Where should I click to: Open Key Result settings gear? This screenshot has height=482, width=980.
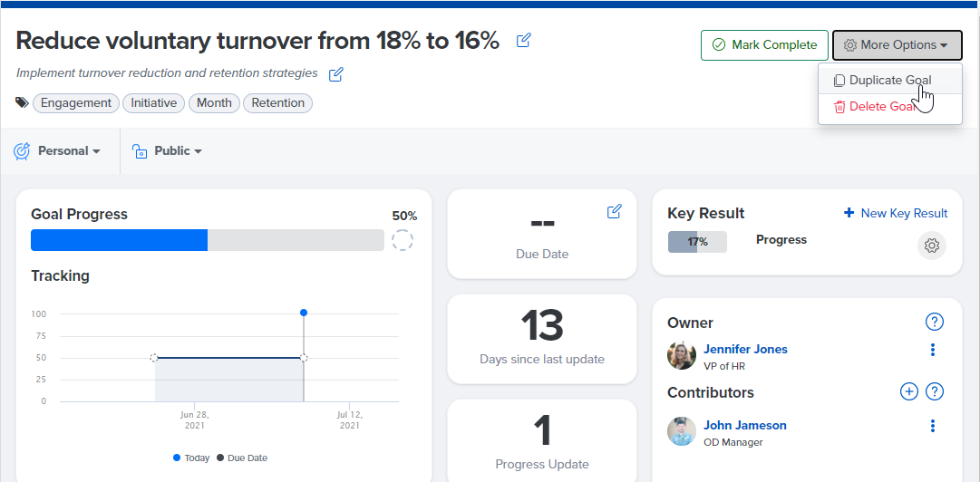932,246
